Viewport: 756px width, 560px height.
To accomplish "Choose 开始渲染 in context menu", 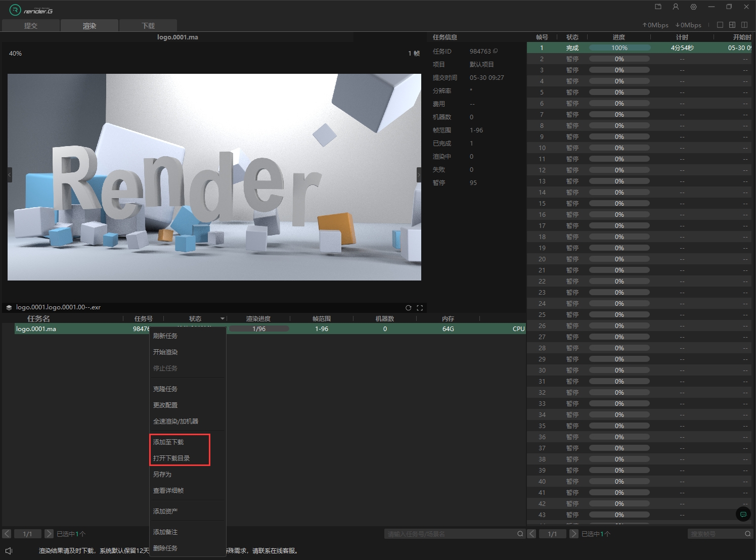I will pyautogui.click(x=165, y=352).
